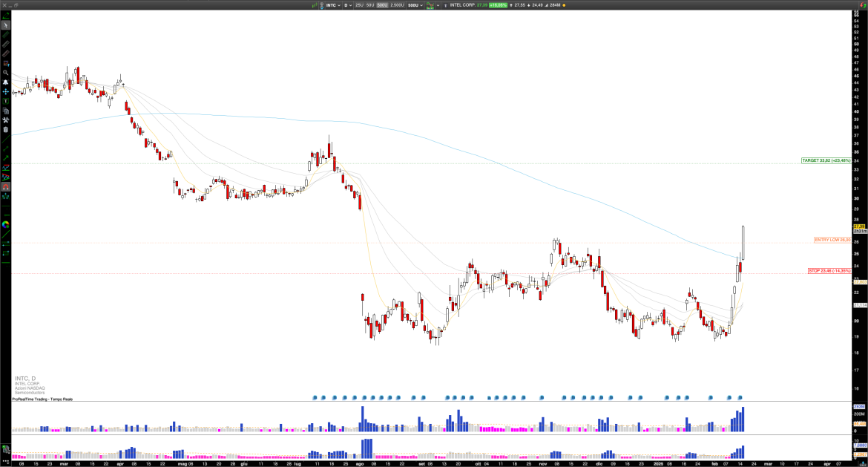Click the info icon beside INTEL CORP.
The width and height of the screenshot is (868, 467).
445,5
